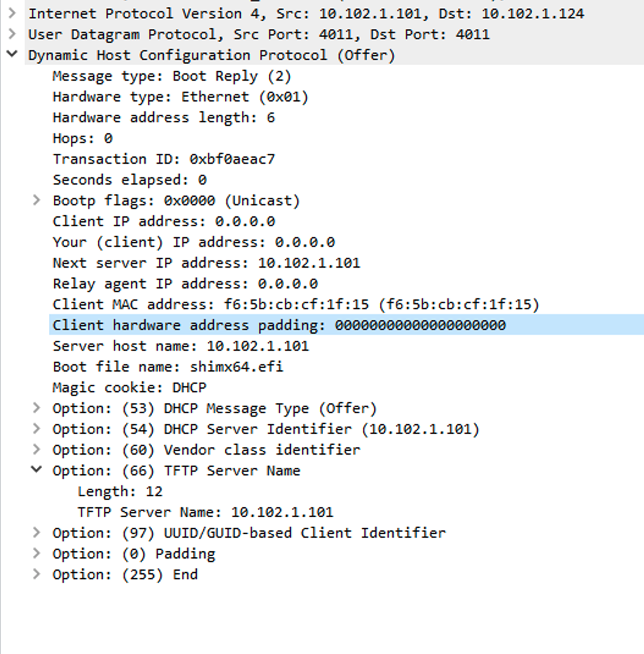Expand Option 97 UUID/GUID-based Client Identifier
The height and width of the screenshot is (654, 644).
tap(36, 532)
